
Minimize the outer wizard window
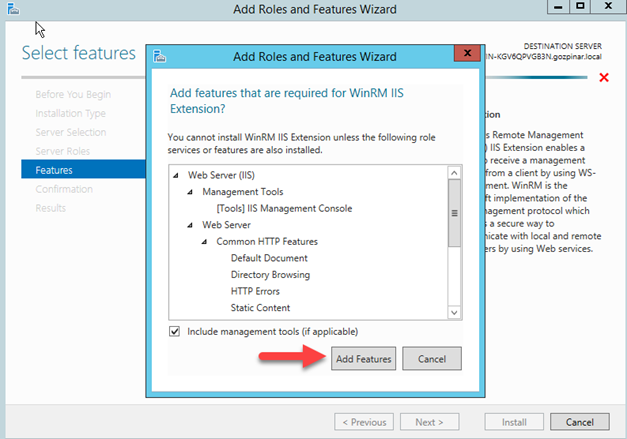pyautogui.click(x=558, y=7)
